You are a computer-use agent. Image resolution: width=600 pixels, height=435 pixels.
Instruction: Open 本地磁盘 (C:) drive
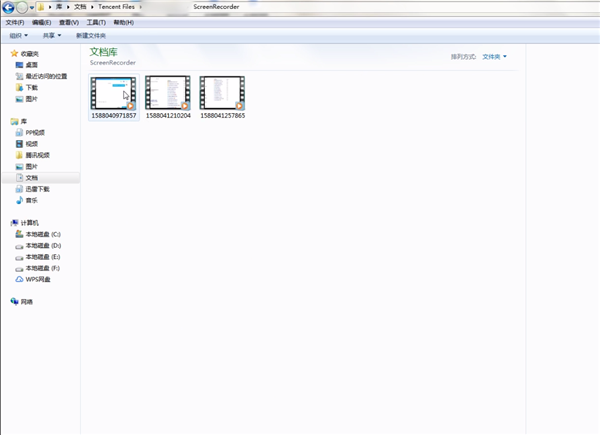pos(38,234)
